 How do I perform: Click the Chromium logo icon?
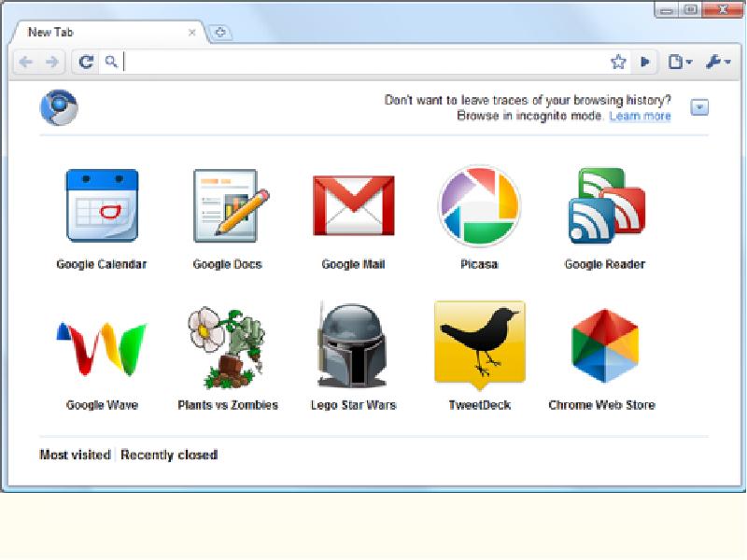[59, 107]
